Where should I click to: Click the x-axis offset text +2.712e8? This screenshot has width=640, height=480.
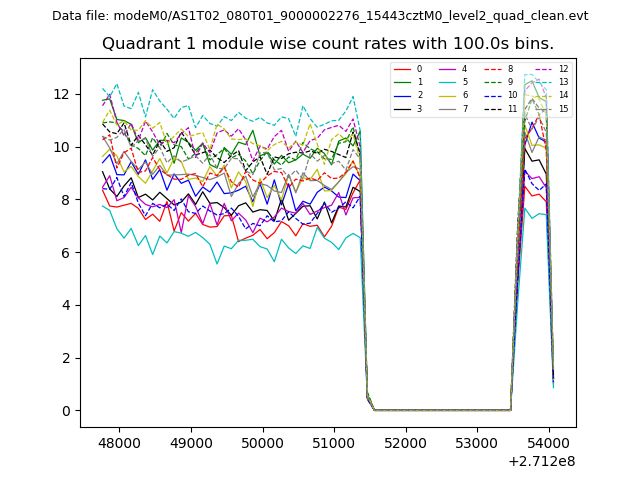click(541, 461)
